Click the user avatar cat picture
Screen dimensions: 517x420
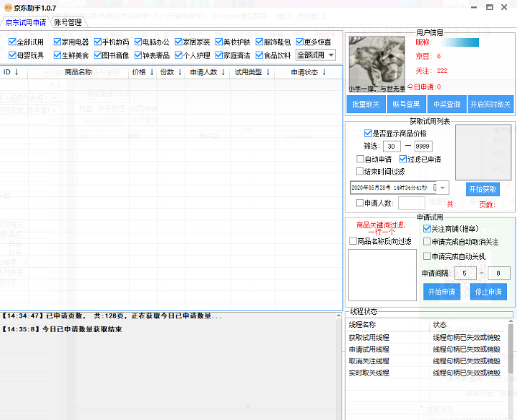[x=377, y=64]
